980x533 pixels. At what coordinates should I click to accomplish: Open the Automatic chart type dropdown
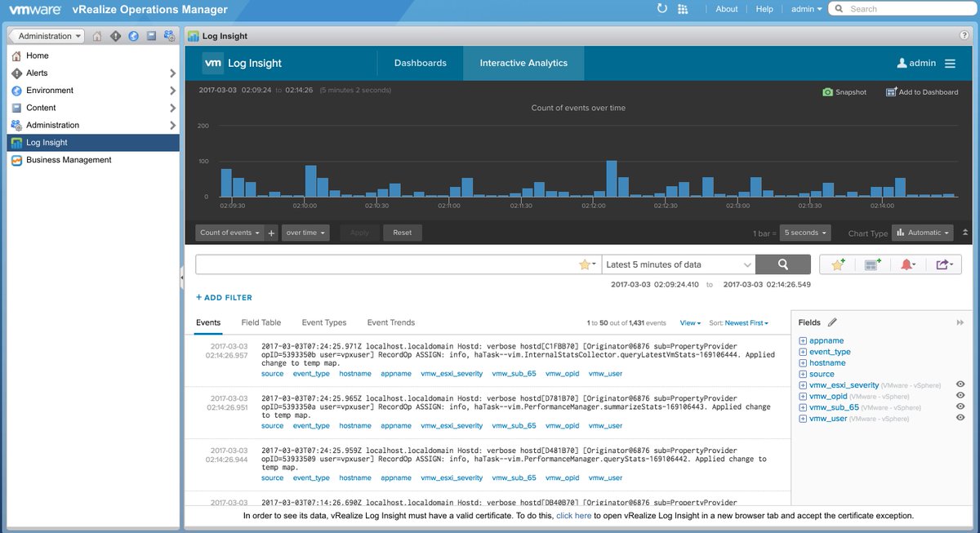tap(923, 233)
